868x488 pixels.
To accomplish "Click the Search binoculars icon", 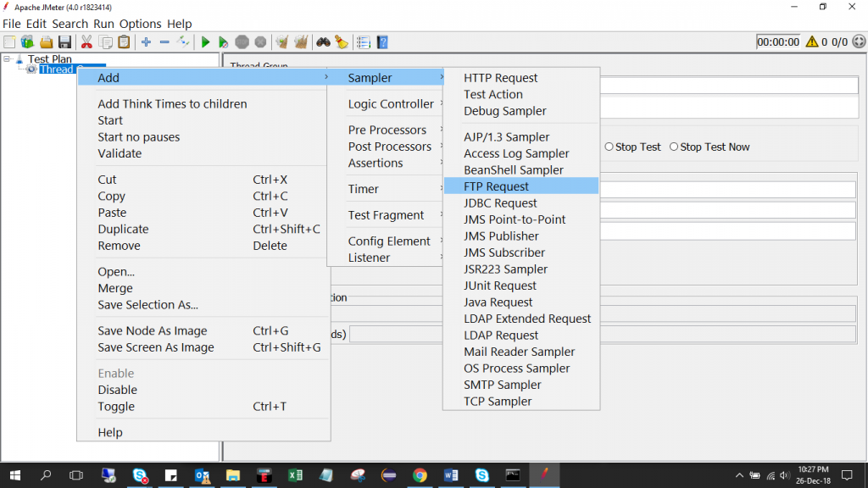I will coord(323,42).
